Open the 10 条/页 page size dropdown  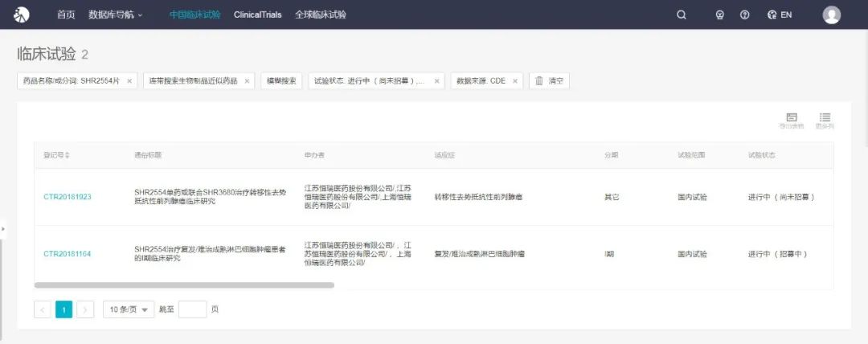pyautogui.click(x=129, y=309)
